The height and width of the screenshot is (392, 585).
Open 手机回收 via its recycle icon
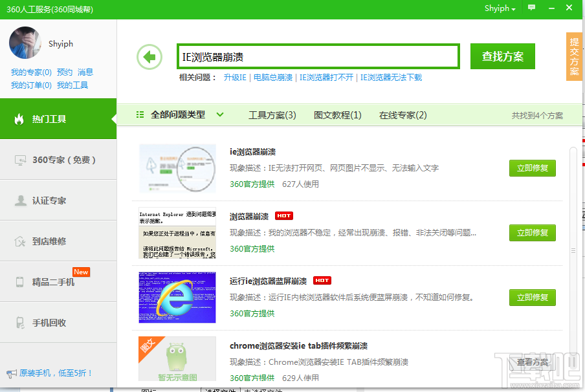pos(20,321)
